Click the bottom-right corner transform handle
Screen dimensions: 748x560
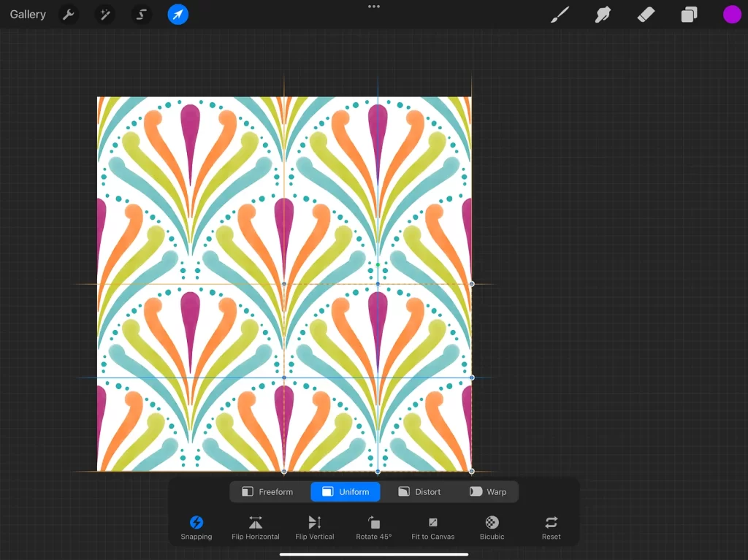472,471
